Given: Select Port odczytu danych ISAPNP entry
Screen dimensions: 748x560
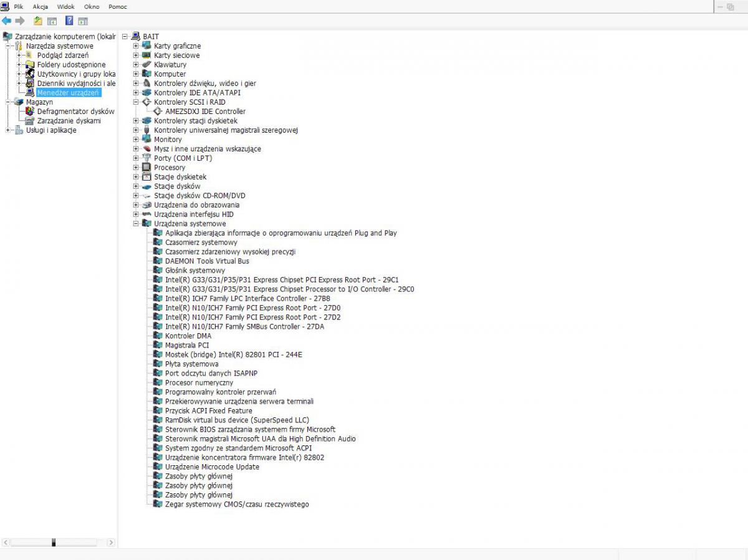Looking at the screenshot, I should [x=211, y=373].
